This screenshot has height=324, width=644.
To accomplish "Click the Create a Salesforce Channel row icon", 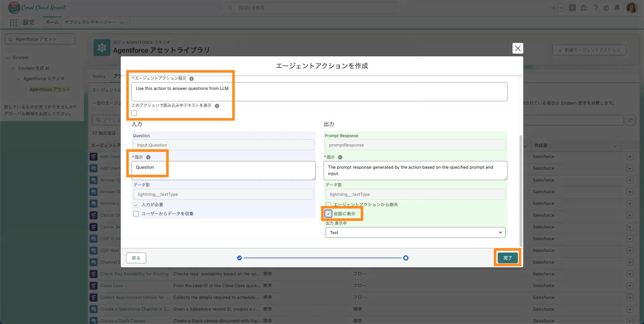I will [x=94, y=309].
